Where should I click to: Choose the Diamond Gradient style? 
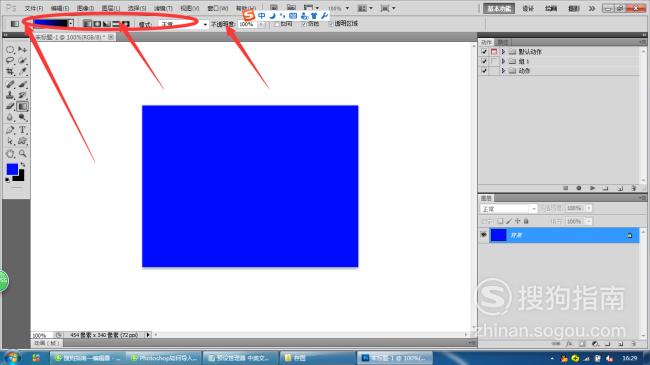(126, 24)
